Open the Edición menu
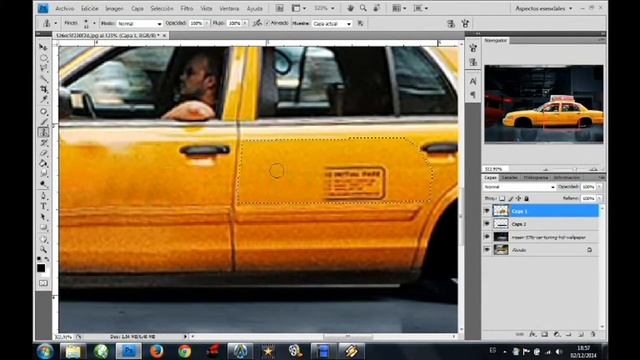Screen dimensions: 640x360 pos(89,8)
